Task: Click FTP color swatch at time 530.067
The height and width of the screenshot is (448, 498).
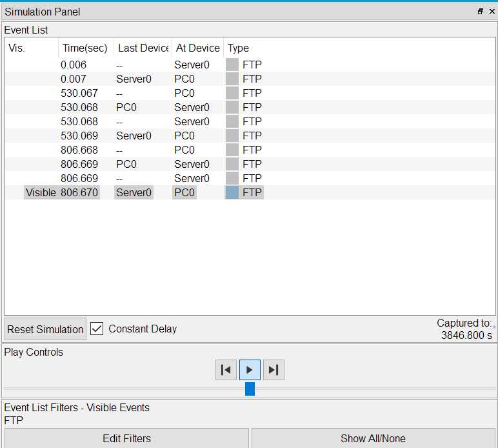Action: click(x=232, y=93)
